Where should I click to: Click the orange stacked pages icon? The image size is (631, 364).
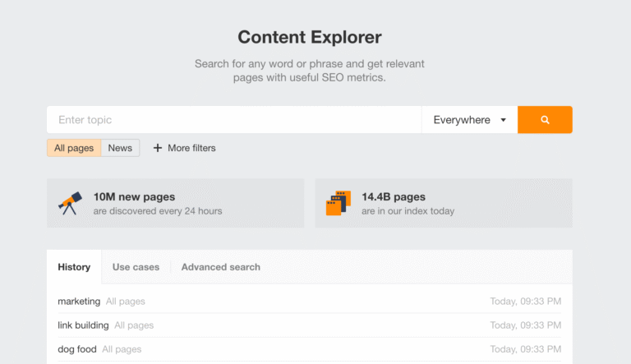click(338, 203)
